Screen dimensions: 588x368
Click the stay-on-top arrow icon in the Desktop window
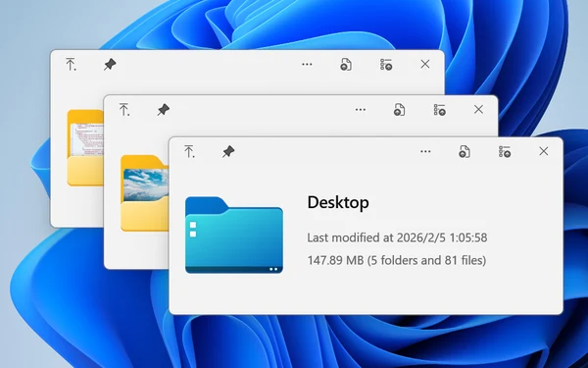[x=189, y=152]
